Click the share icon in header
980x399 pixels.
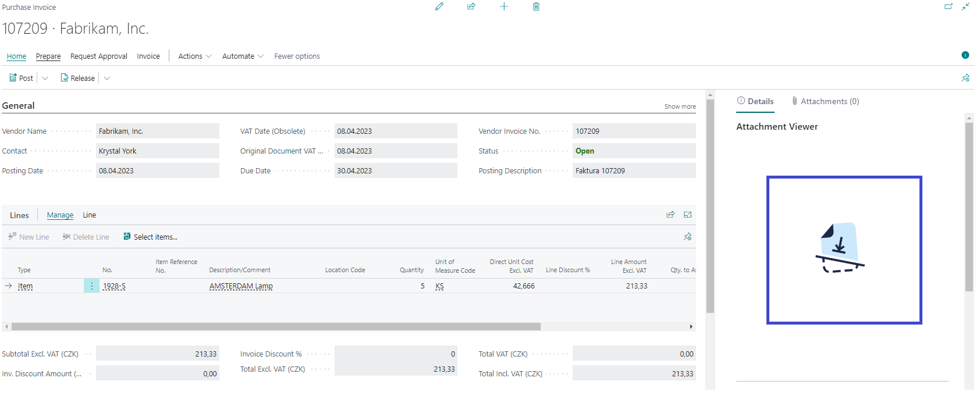[471, 6]
